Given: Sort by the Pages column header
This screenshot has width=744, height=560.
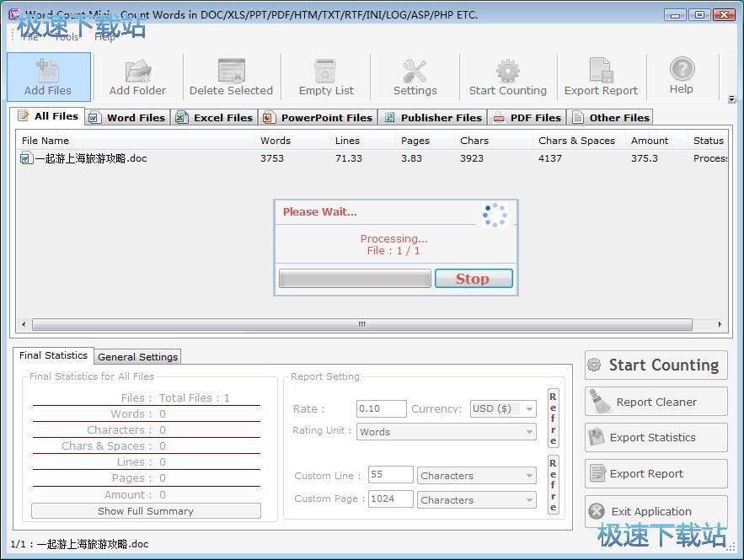Looking at the screenshot, I should (x=425, y=141).
